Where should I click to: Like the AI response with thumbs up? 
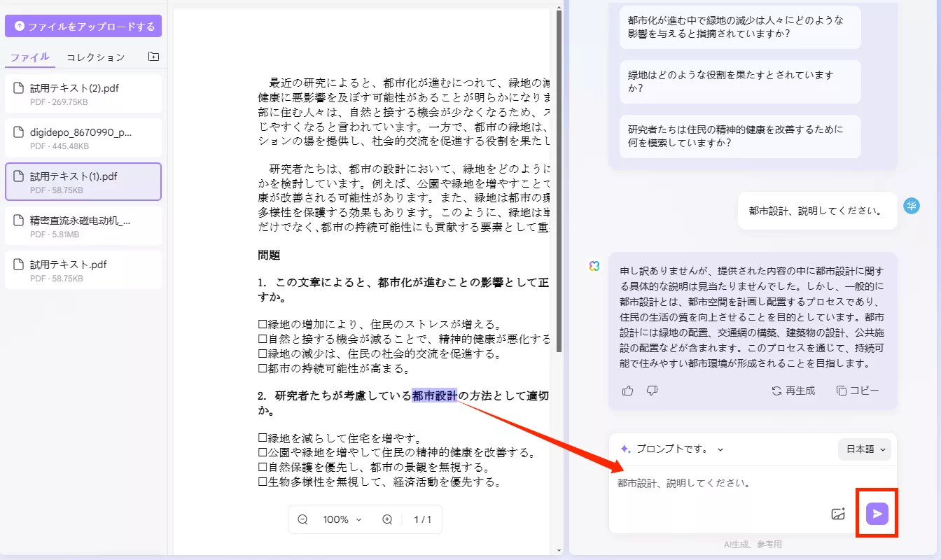pos(627,391)
